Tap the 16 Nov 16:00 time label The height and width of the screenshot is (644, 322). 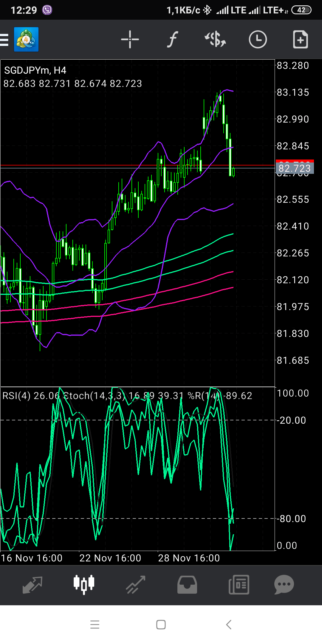(32, 558)
